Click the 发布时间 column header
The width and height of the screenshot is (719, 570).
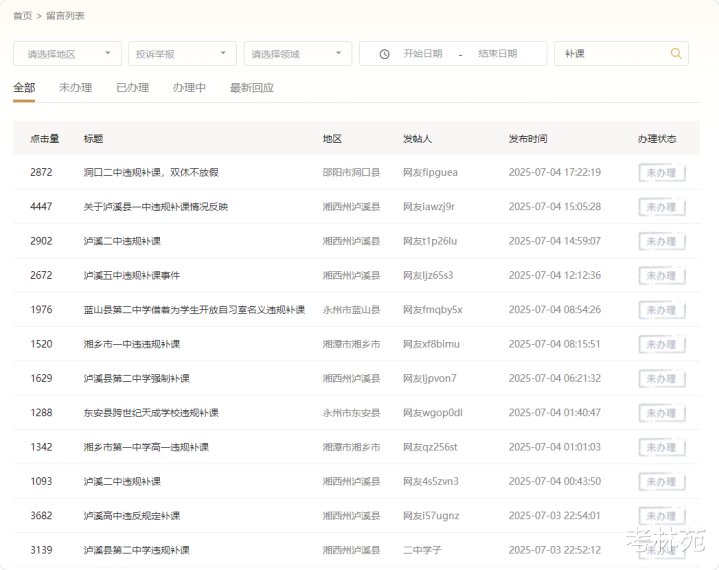pos(528,139)
